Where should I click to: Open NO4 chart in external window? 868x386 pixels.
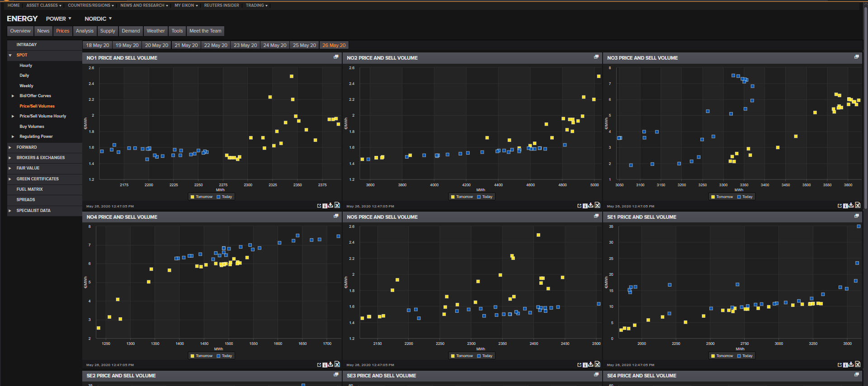click(319, 365)
